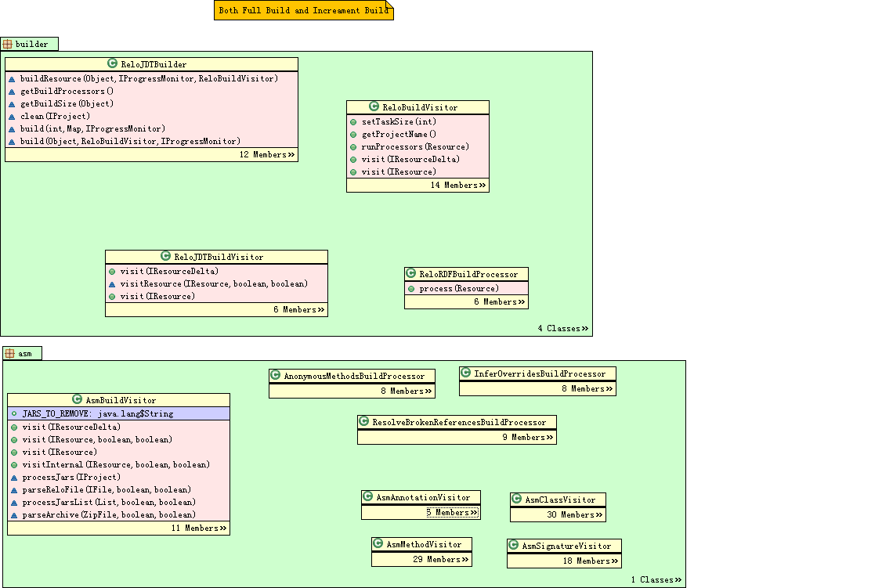The image size is (882, 588).
Task: Select the InferOverridesBuildProcessor class title
Action: click(540, 373)
